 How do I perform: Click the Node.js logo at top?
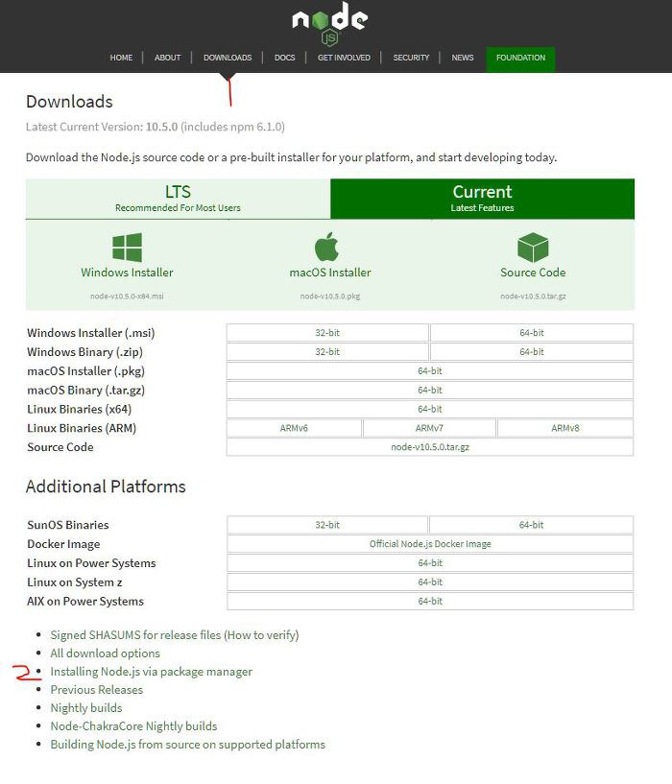(x=329, y=22)
